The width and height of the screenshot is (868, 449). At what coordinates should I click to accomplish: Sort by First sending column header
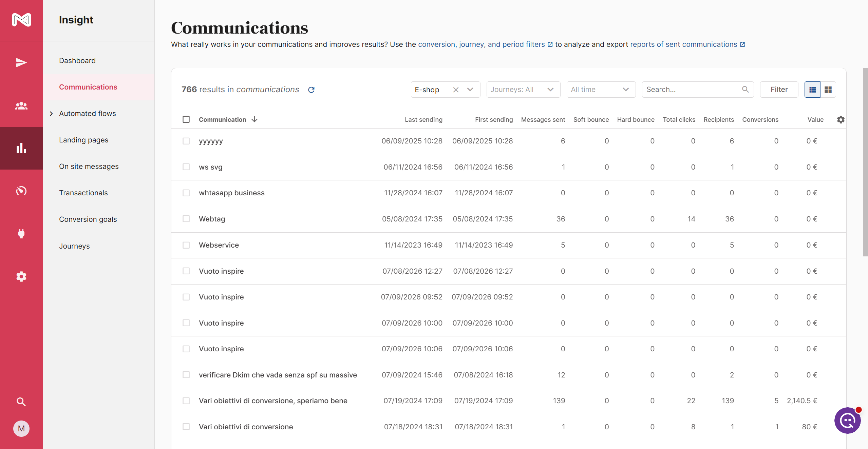(494, 120)
